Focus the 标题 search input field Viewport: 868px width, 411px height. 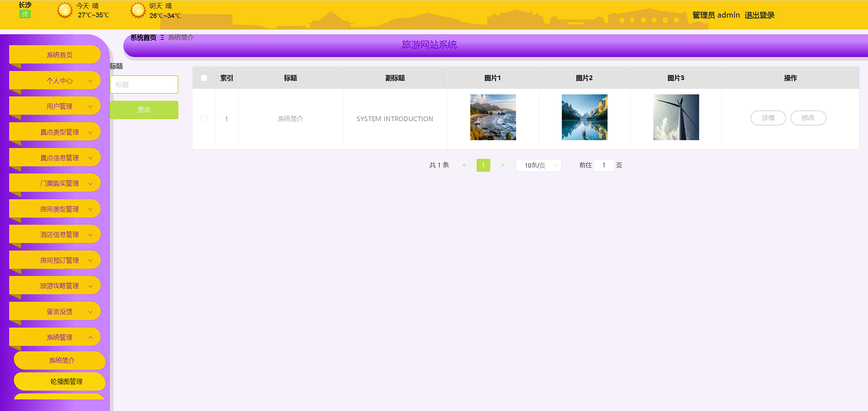click(x=144, y=85)
